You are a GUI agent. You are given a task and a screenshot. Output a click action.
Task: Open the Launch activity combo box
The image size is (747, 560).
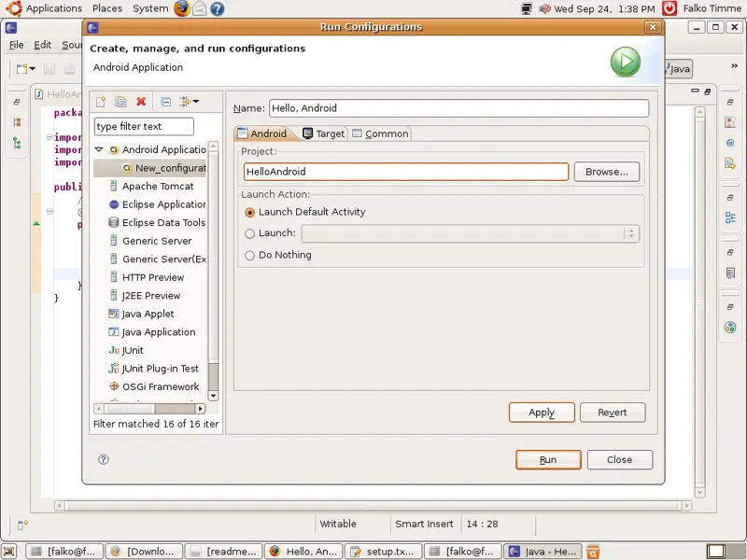coord(471,233)
